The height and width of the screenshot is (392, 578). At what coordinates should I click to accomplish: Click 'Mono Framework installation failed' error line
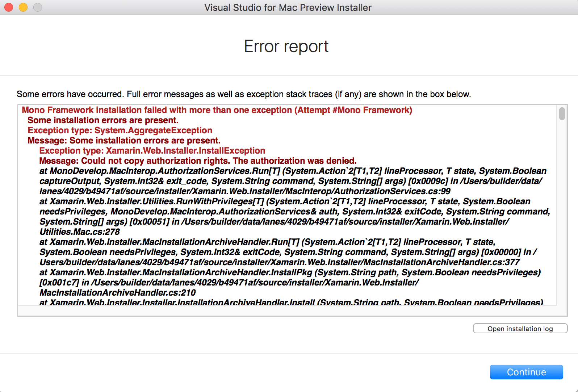pos(217,110)
